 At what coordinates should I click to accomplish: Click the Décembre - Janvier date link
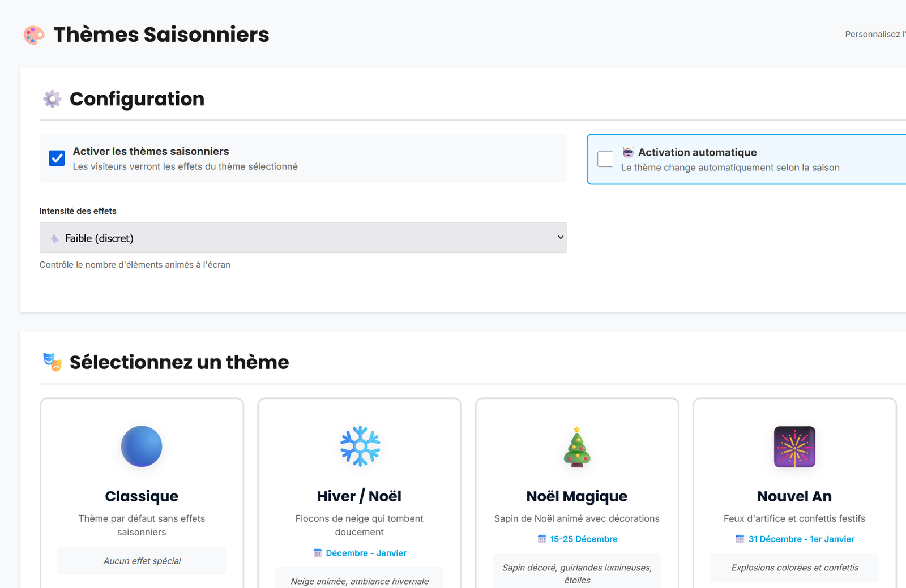(366, 553)
